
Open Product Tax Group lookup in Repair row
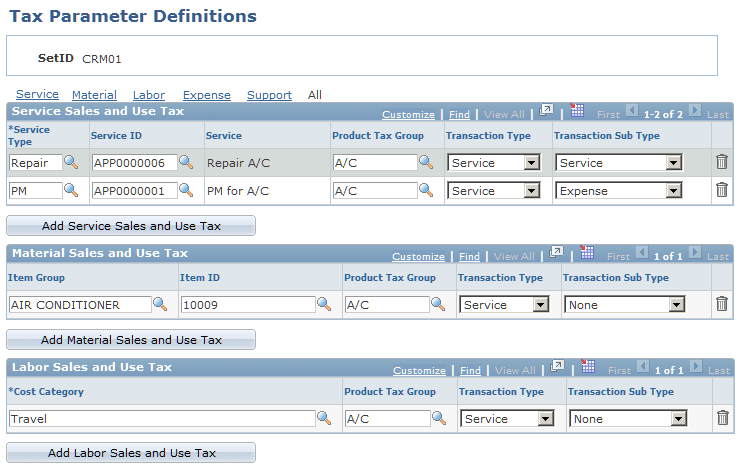pos(426,162)
